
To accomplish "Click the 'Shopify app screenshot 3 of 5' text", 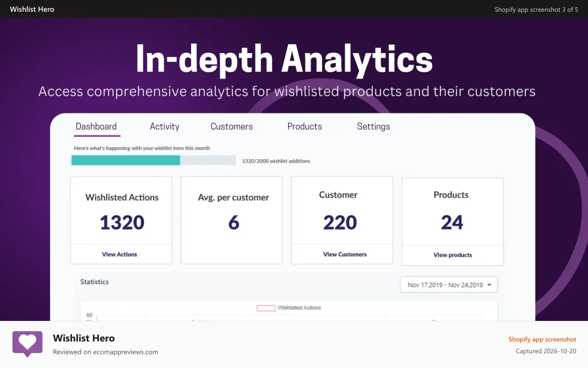I will click(x=536, y=9).
